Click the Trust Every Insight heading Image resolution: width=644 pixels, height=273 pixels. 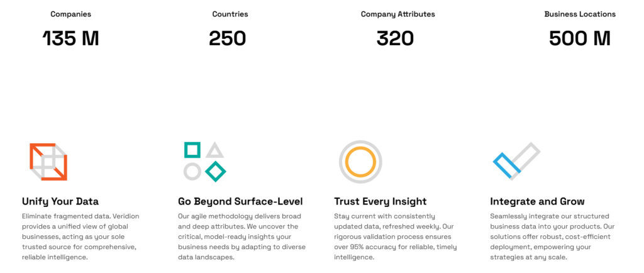coord(380,201)
